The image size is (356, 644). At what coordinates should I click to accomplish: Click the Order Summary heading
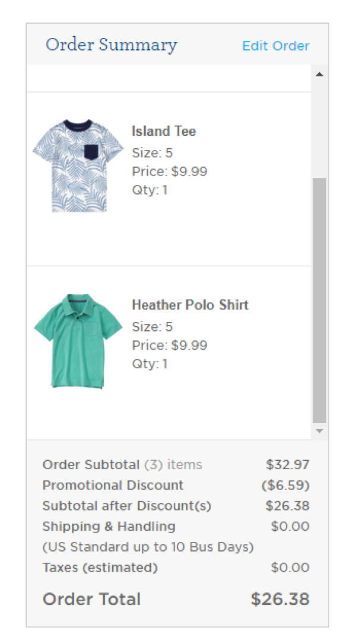112,45
